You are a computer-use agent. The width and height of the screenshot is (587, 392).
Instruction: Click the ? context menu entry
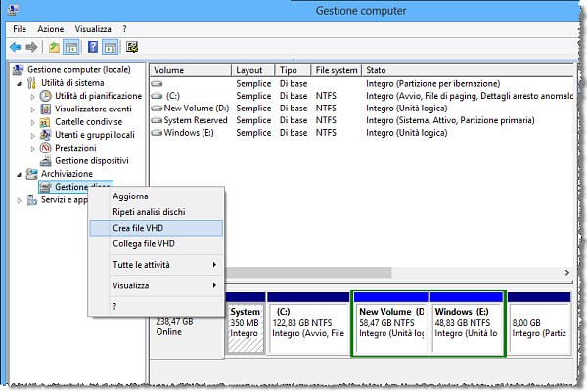[x=157, y=307]
